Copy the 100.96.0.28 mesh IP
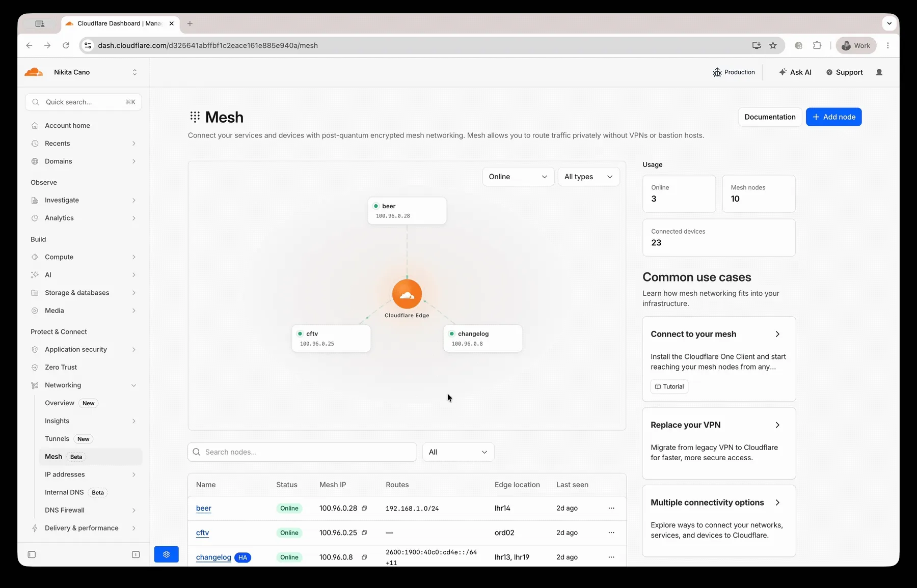 click(x=364, y=508)
